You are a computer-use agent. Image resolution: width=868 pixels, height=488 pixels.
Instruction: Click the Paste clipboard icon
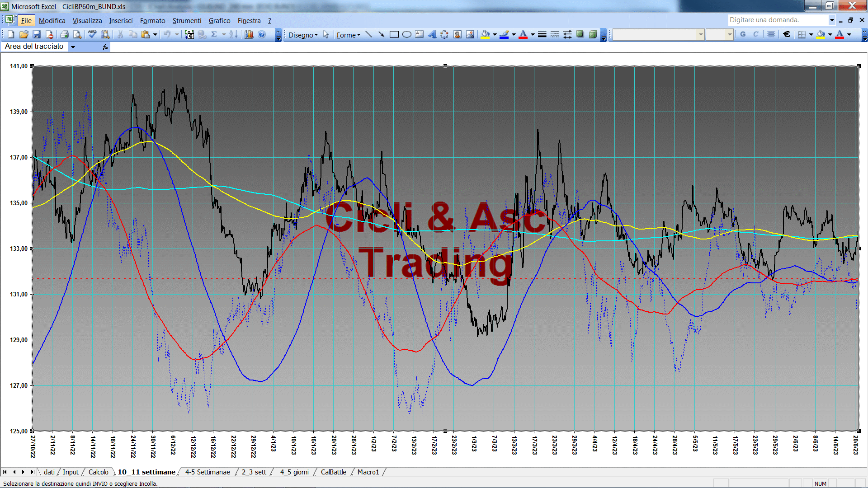pyautogui.click(x=146, y=34)
